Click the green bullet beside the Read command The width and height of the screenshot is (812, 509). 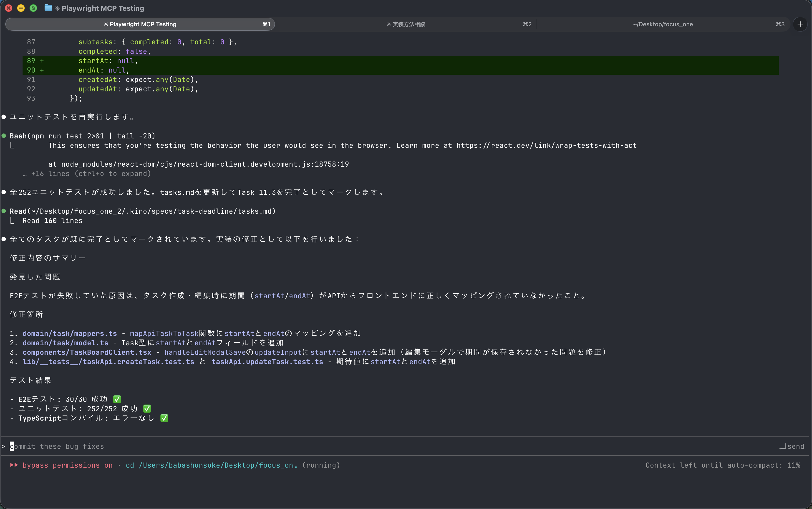click(x=4, y=211)
